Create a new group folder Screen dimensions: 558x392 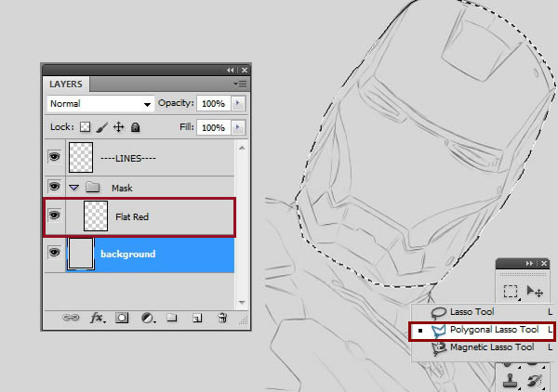[x=172, y=317]
